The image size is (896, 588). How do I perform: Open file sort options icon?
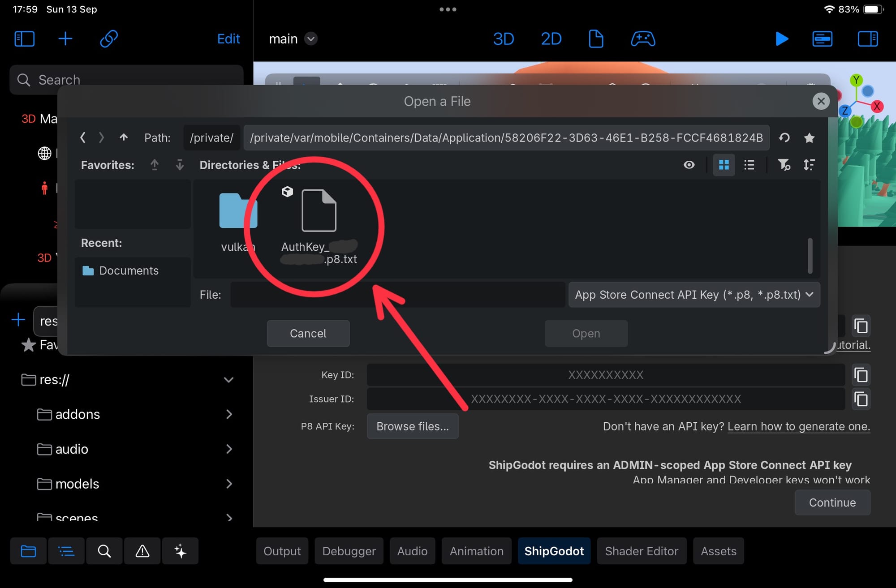(809, 165)
